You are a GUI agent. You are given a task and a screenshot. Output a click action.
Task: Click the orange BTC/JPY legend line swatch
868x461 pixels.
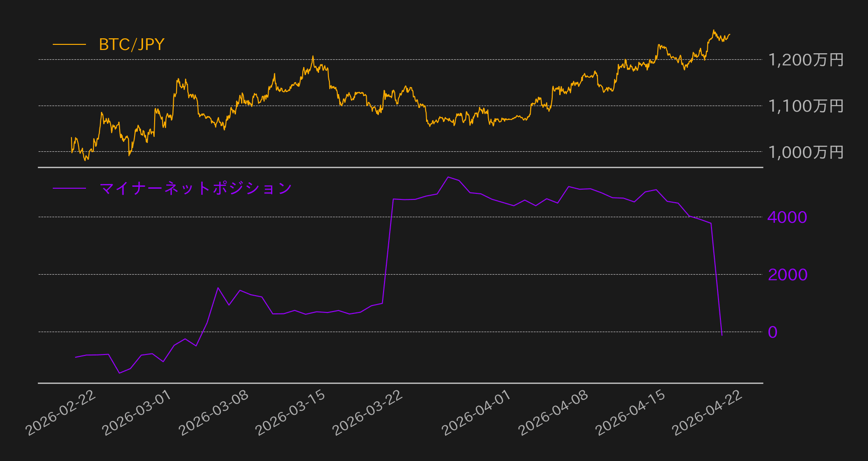(69, 45)
